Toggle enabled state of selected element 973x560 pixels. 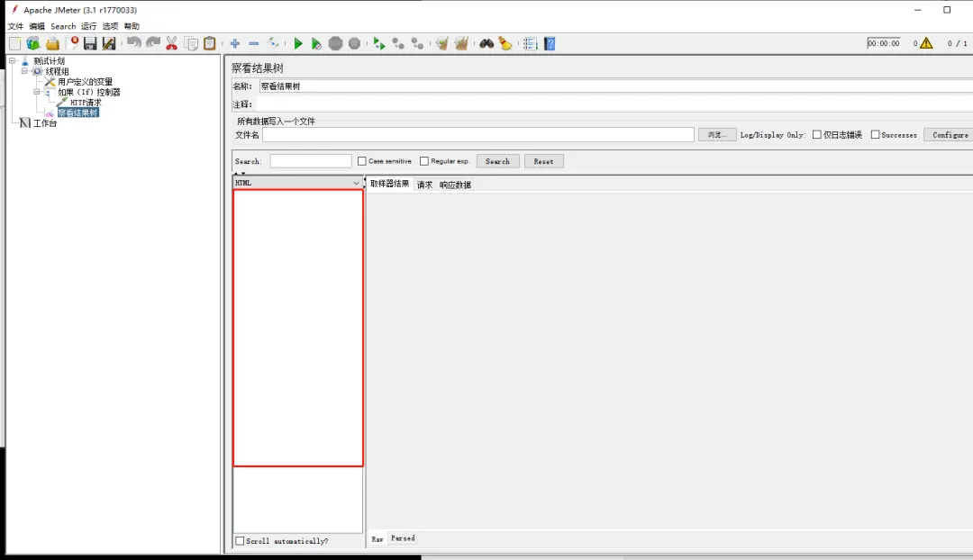(x=274, y=43)
